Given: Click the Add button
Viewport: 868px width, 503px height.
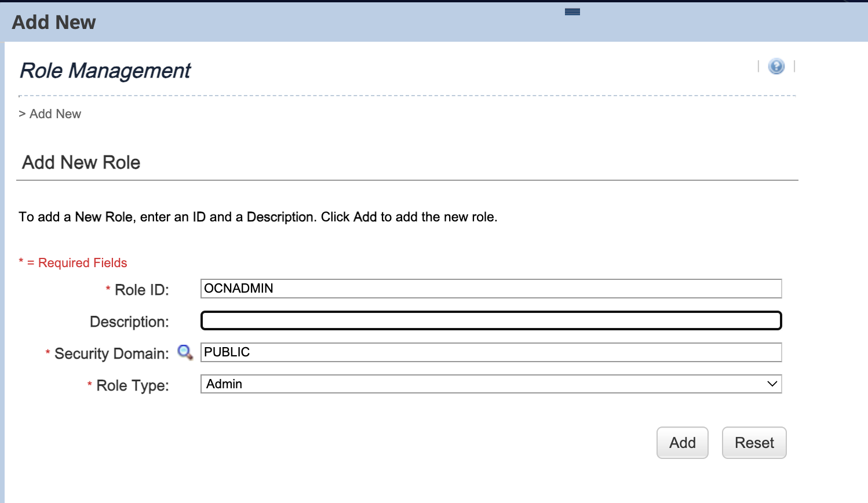Looking at the screenshot, I should coord(682,443).
